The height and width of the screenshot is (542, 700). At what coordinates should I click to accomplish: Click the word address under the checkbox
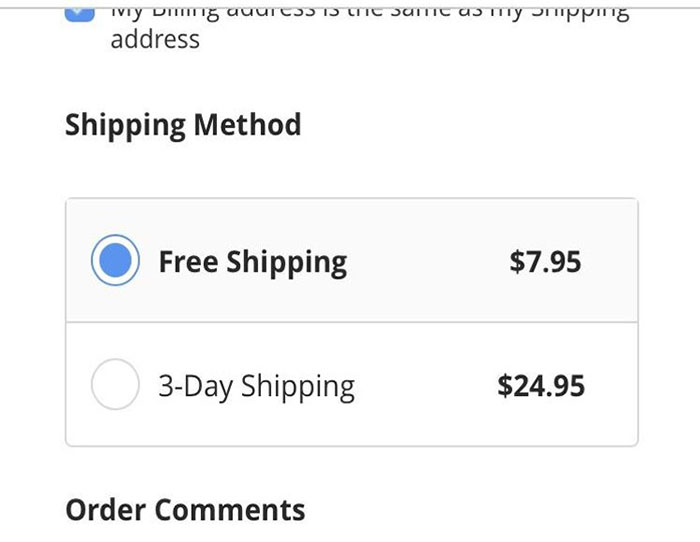[155, 39]
